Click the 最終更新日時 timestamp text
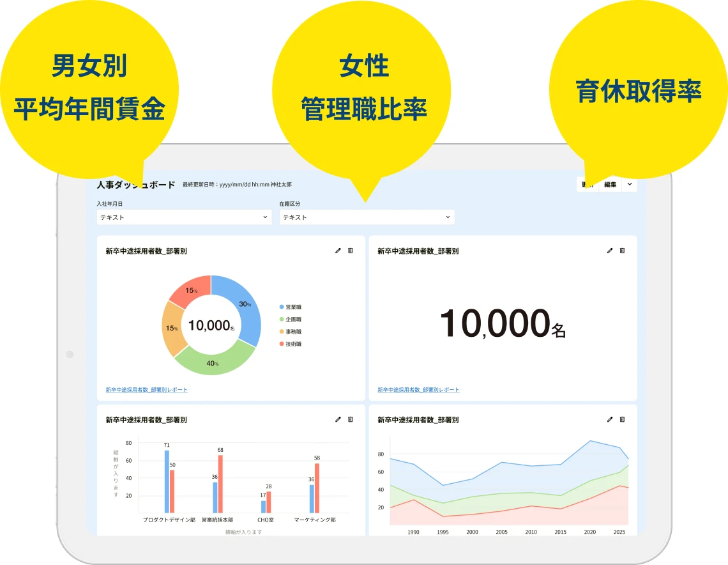The image size is (728, 565). coord(237,185)
